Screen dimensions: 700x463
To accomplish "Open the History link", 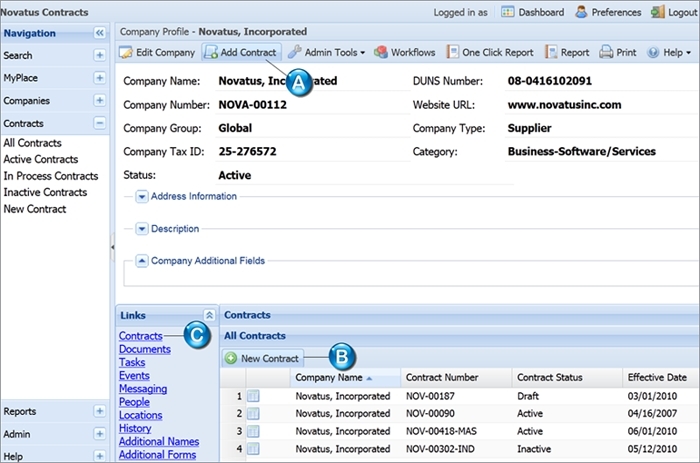I will [x=135, y=428].
